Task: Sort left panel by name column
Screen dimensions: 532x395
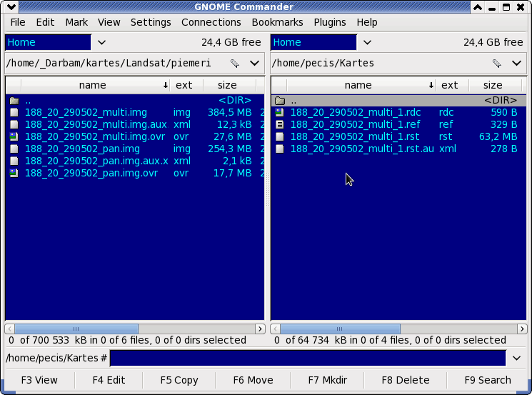Action: click(x=96, y=85)
